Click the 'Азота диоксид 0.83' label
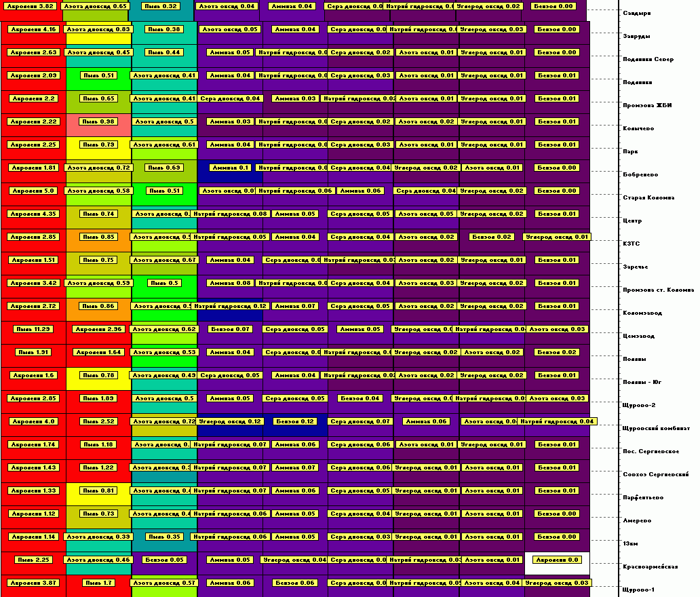This screenshot has height=597, width=700. (x=98, y=29)
